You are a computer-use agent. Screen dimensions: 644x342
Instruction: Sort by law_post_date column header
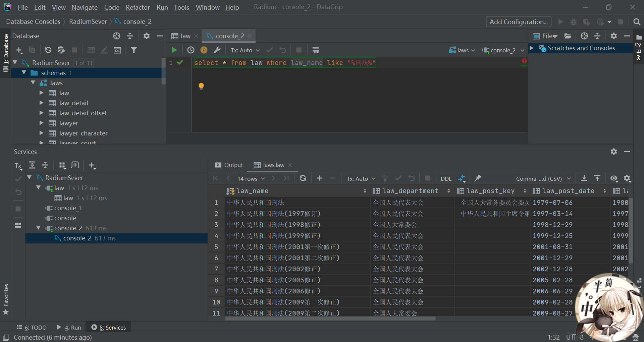570,191
